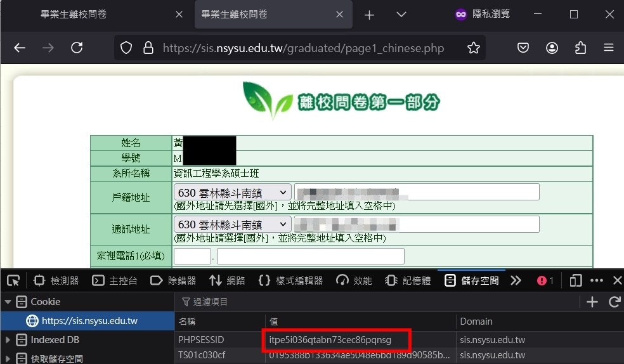Expand the 快取儲存空間 node
Image resolution: width=624 pixels, height=364 pixels.
coord(8,358)
